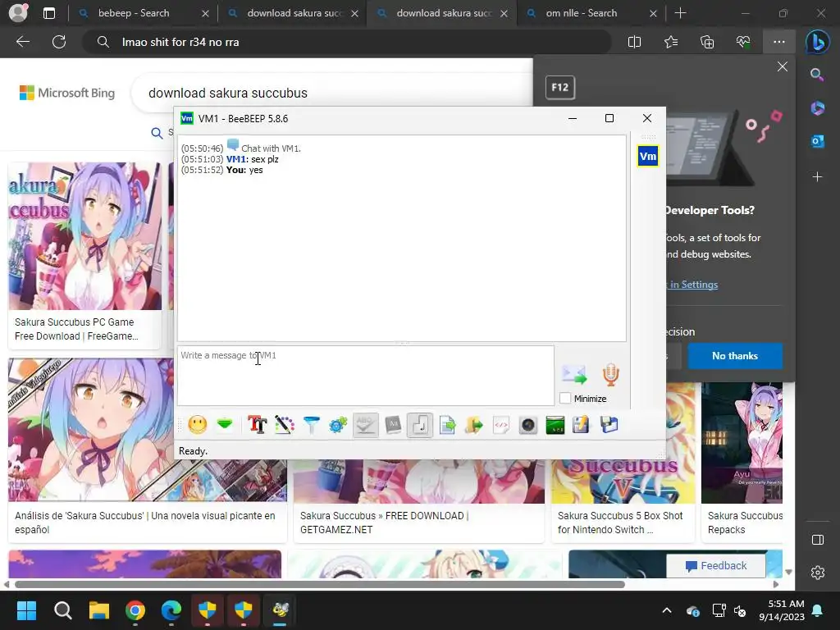
Task: Add a sidebar app with plus
Action: [x=817, y=176]
